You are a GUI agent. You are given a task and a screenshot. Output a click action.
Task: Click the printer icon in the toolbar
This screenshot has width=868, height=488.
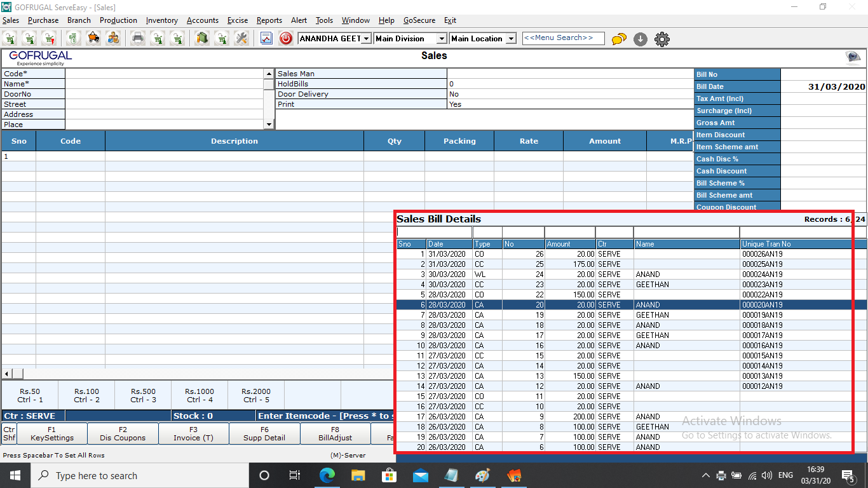click(137, 38)
